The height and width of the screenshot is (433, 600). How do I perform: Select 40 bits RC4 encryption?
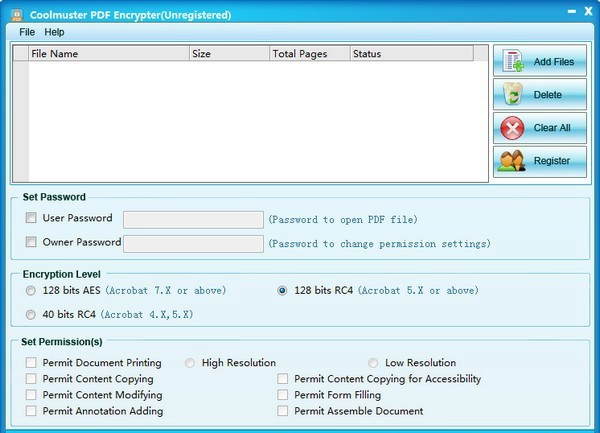[31, 315]
